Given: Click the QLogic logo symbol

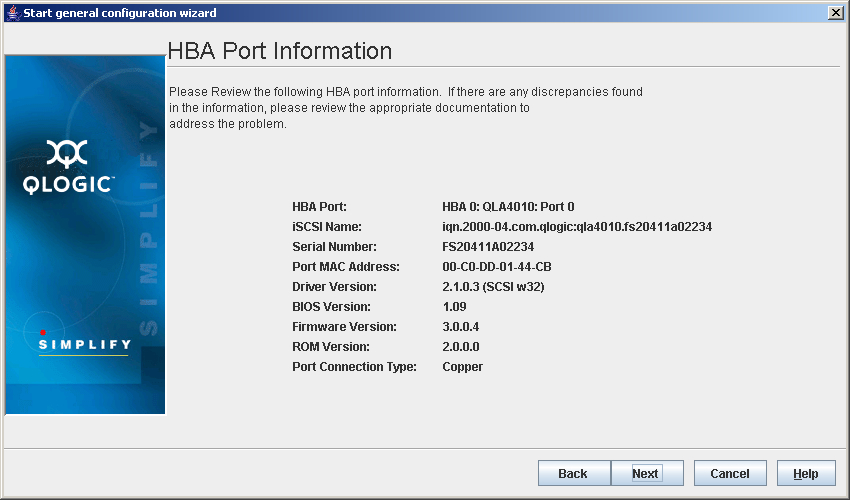Looking at the screenshot, I should (67, 154).
